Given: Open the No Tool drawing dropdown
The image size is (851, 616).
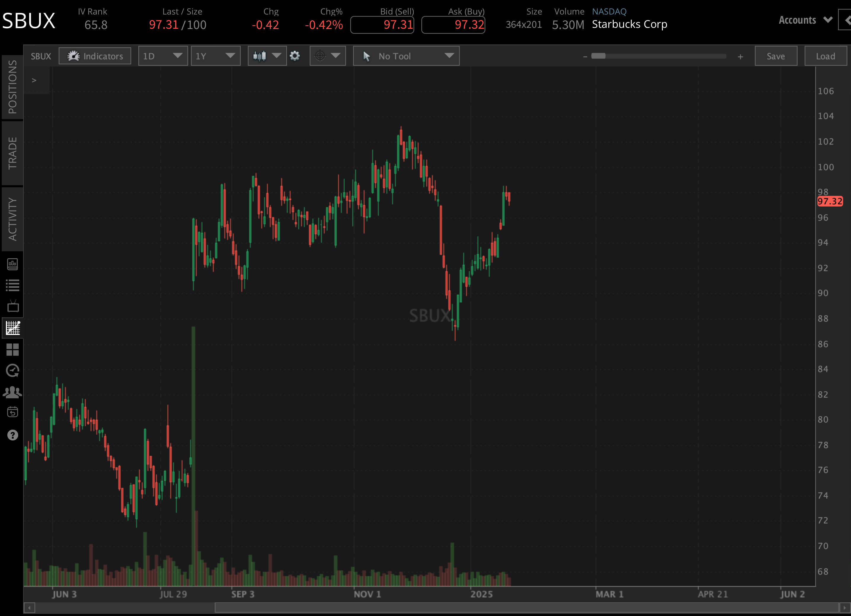Looking at the screenshot, I should pyautogui.click(x=406, y=55).
